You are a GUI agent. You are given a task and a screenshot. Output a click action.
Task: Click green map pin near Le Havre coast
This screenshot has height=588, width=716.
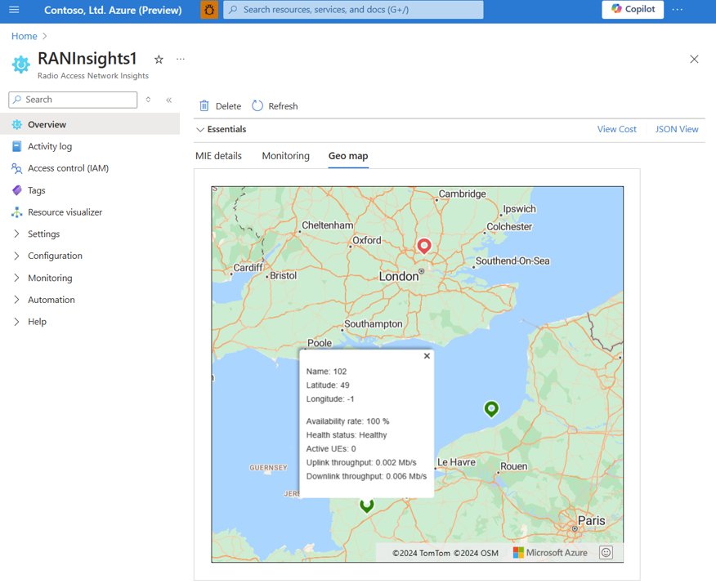point(491,408)
